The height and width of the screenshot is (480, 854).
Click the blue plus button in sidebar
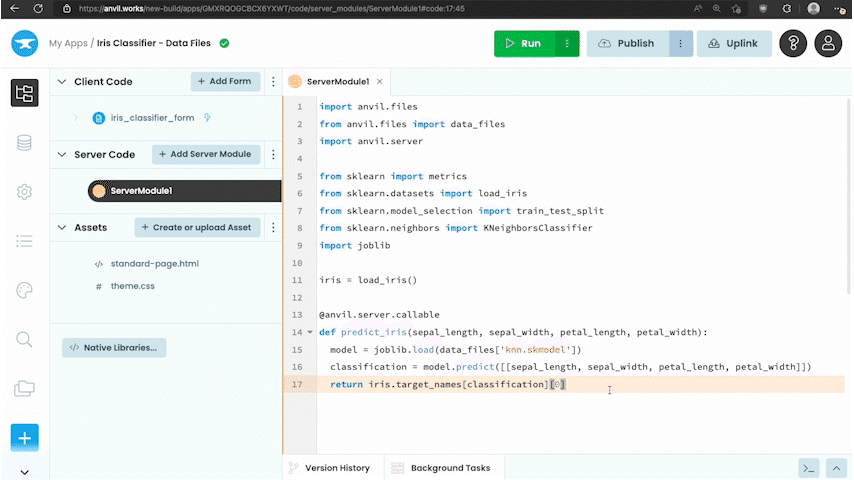(24, 437)
